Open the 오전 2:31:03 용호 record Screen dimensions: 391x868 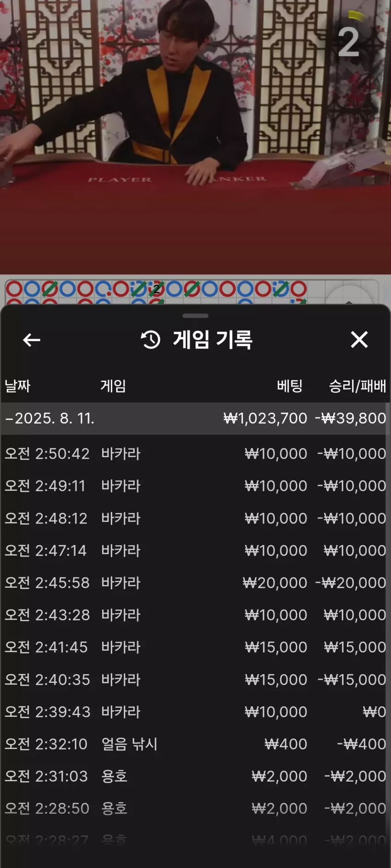(x=195, y=776)
